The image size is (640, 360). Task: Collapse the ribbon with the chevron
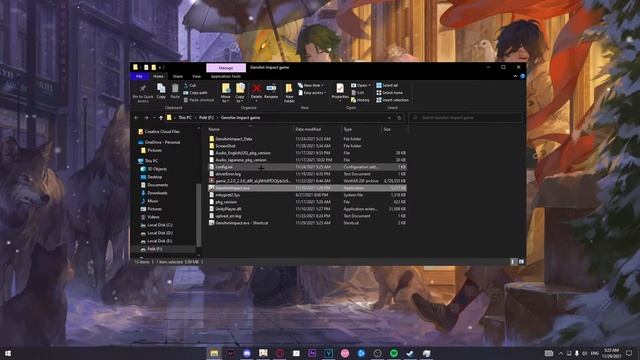(x=515, y=76)
